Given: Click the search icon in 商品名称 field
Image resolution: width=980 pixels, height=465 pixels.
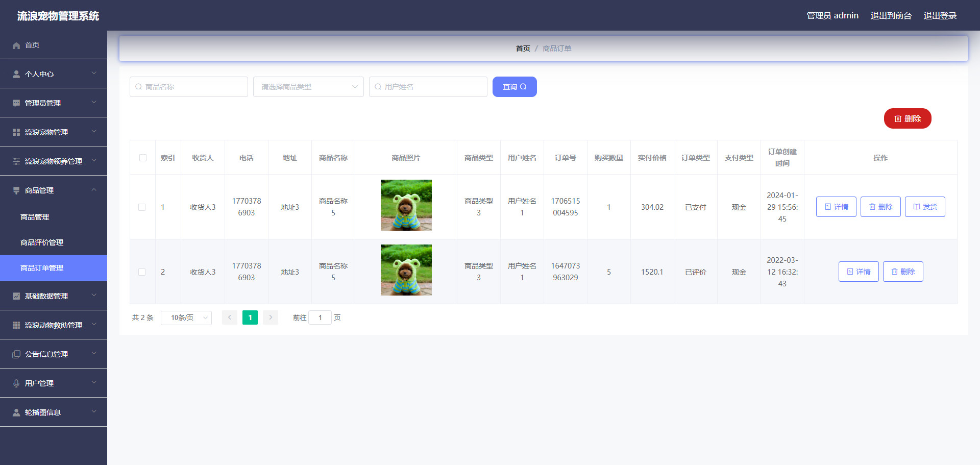Looking at the screenshot, I should tap(138, 87).
